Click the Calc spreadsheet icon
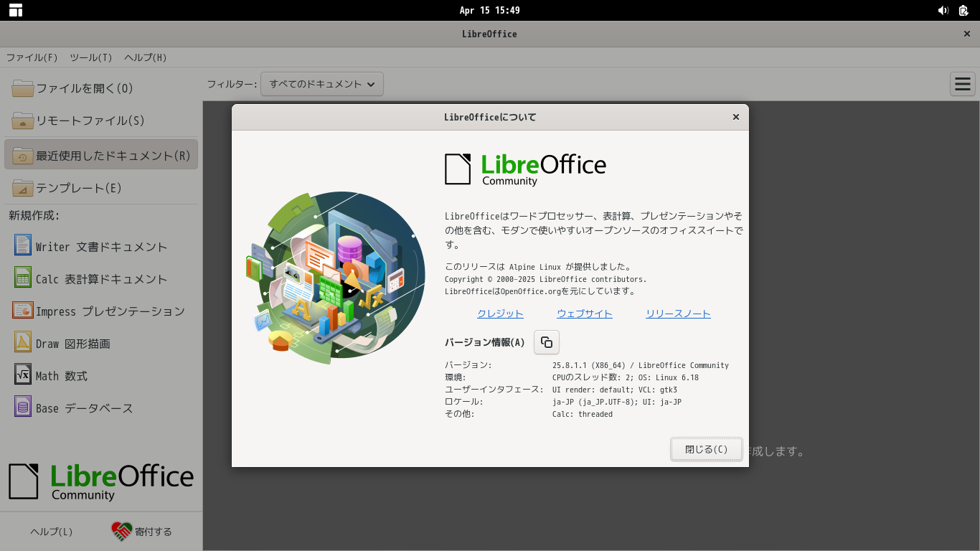 (23, 278)
